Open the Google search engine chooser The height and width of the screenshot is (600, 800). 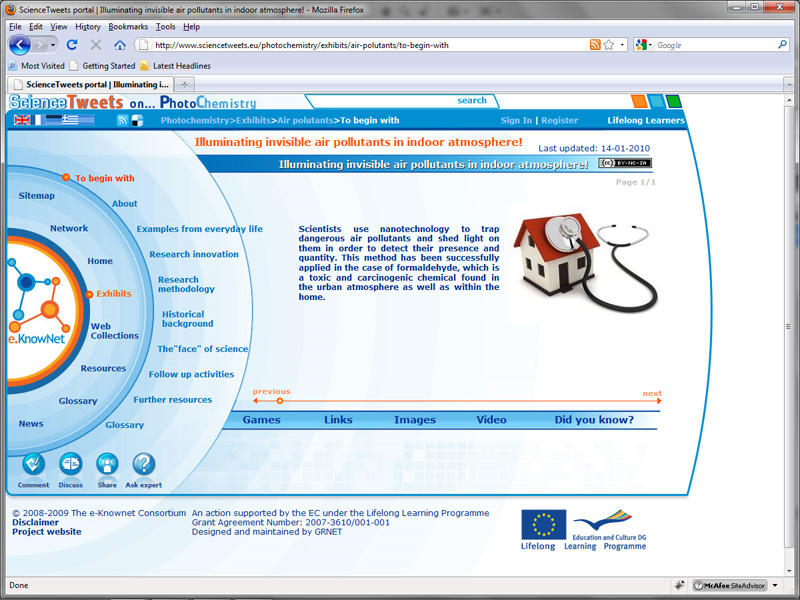pos(643,45)
